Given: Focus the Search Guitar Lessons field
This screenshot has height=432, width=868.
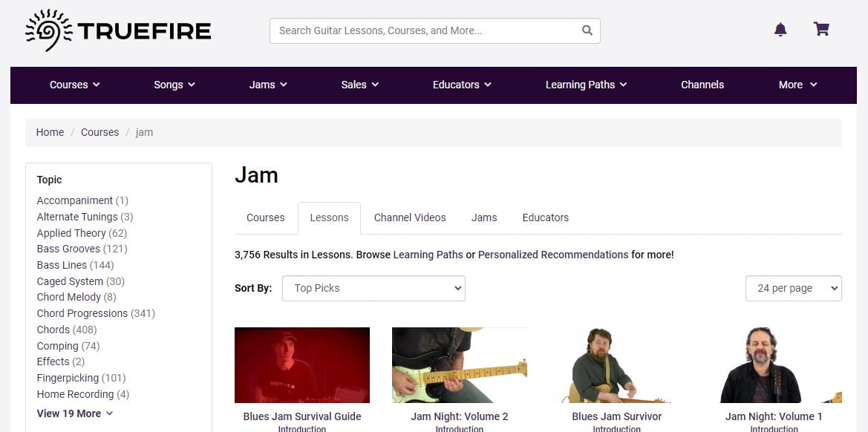Looking at the screenshot, I should coord(434,30).
